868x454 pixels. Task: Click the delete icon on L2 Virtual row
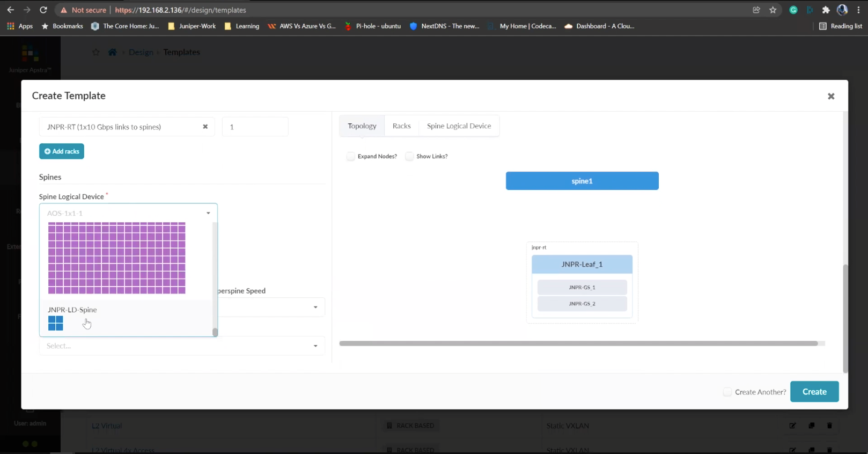[829, 426]
